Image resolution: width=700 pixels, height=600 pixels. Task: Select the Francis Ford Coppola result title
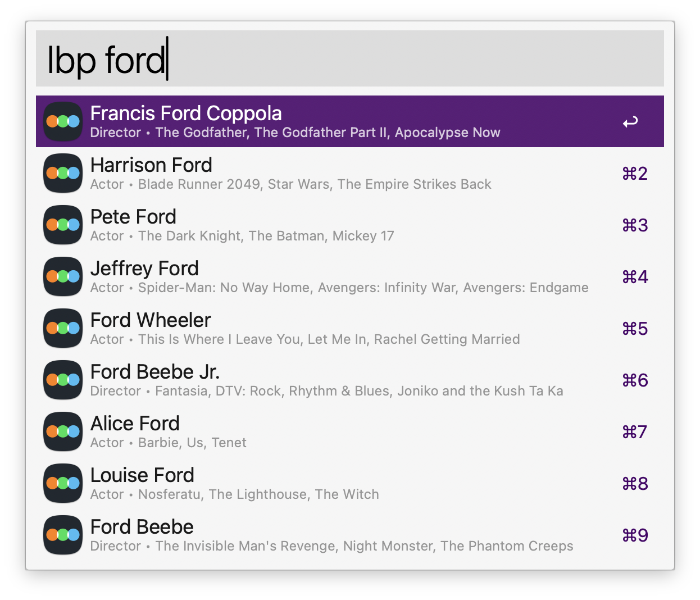(186, 113)
